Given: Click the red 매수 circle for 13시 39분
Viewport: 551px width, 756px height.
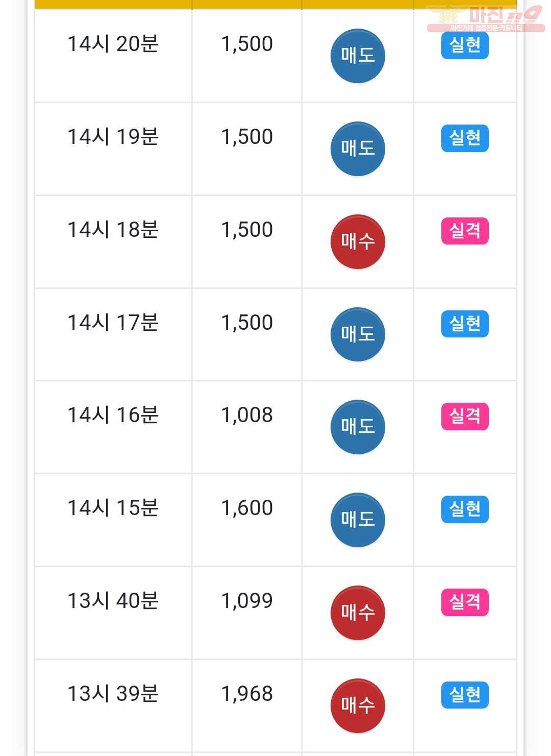Looking at the screenshot, I should 358,705.
